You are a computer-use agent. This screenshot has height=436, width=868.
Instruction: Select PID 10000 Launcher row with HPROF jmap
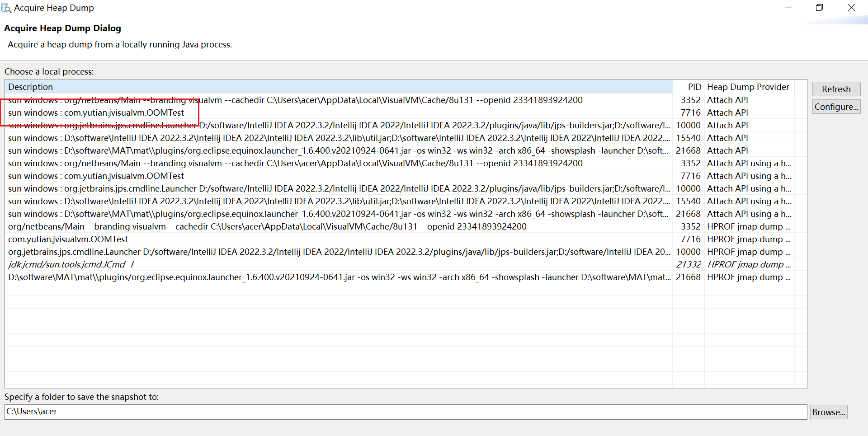click(339, 252)
